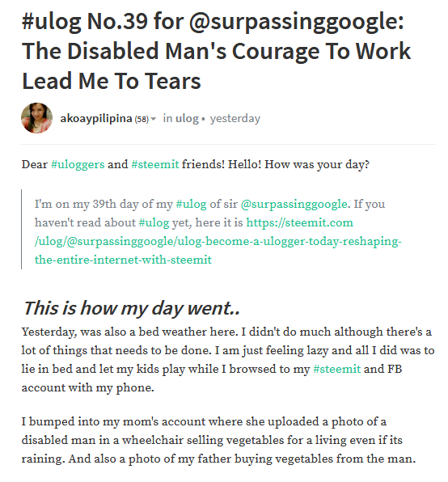Open the ulog category link
Screen dimensions: 448x482
pos(187,119)
